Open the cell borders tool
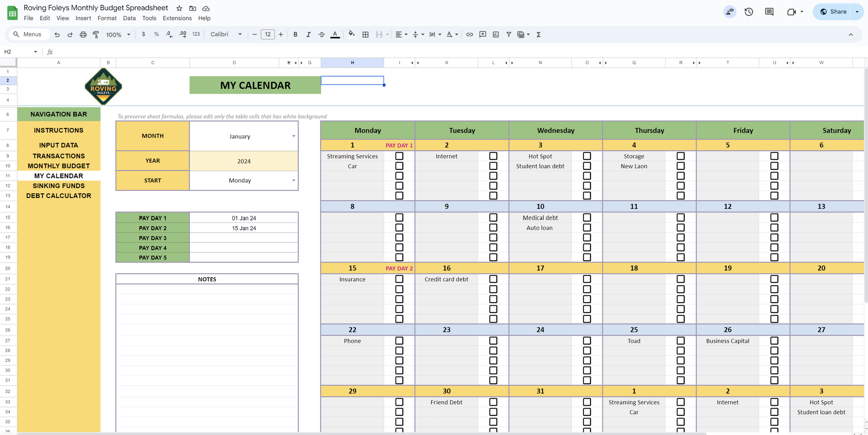868x435 pixels. (x=365, y=34)
